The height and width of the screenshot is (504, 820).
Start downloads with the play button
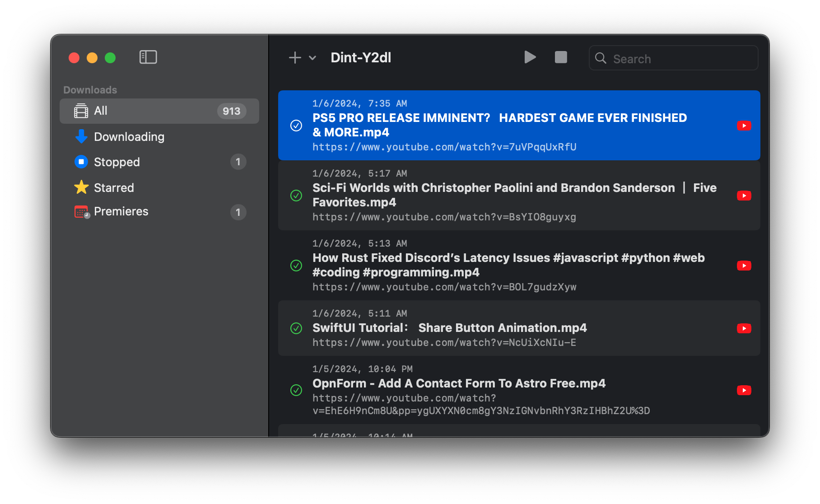click(530, 57)
